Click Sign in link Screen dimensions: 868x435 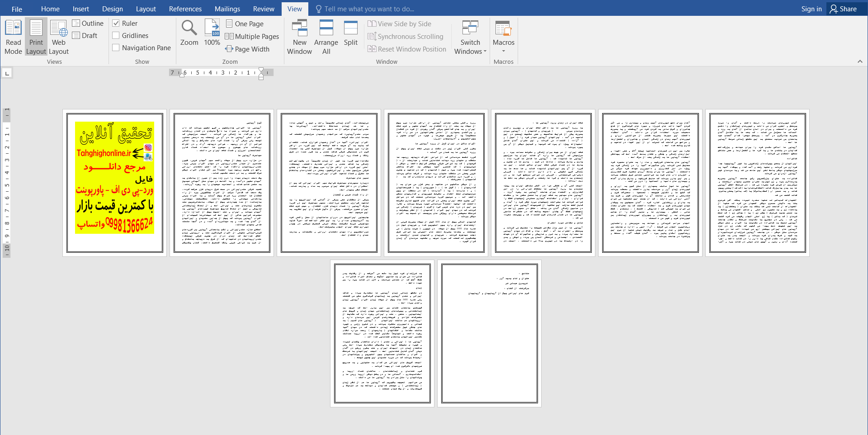[x=811, y=9]
